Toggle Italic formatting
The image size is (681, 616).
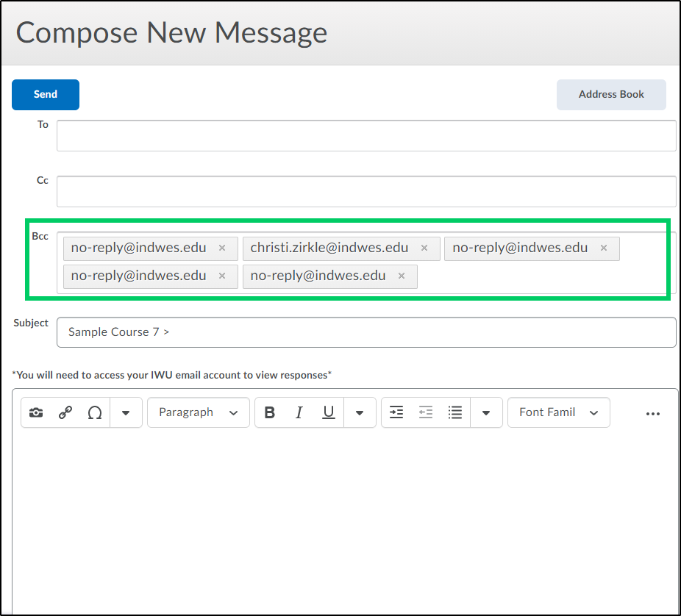click(299, 412)
